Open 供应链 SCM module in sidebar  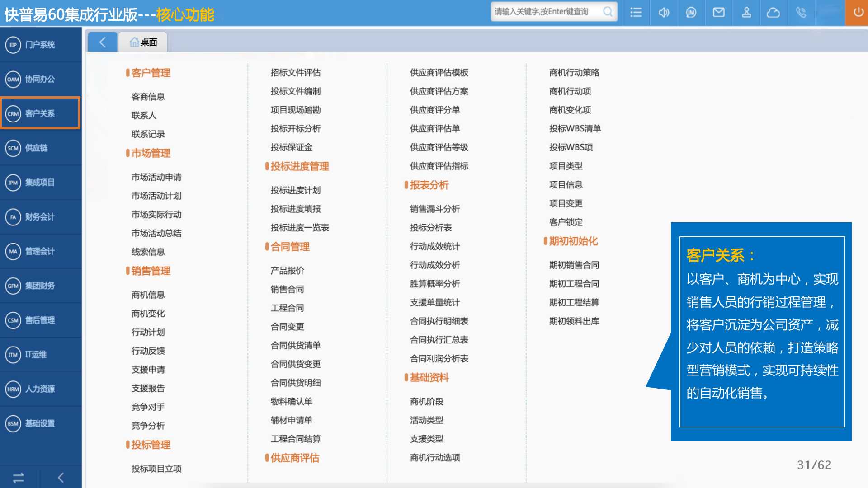(36, 148)
